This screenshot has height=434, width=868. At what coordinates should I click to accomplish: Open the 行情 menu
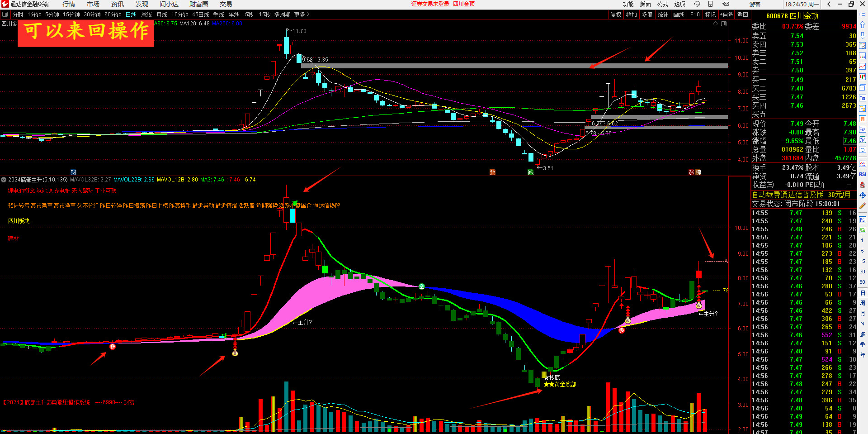69,4
